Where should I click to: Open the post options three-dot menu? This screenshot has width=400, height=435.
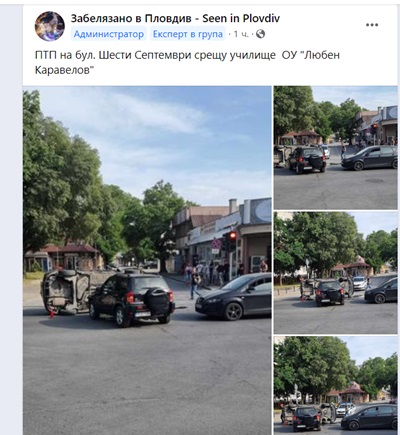372,25
